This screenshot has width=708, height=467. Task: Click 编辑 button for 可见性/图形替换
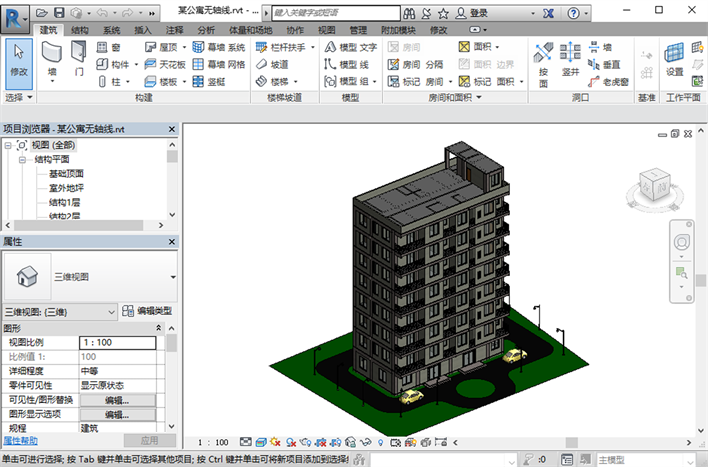coord(117,400)
